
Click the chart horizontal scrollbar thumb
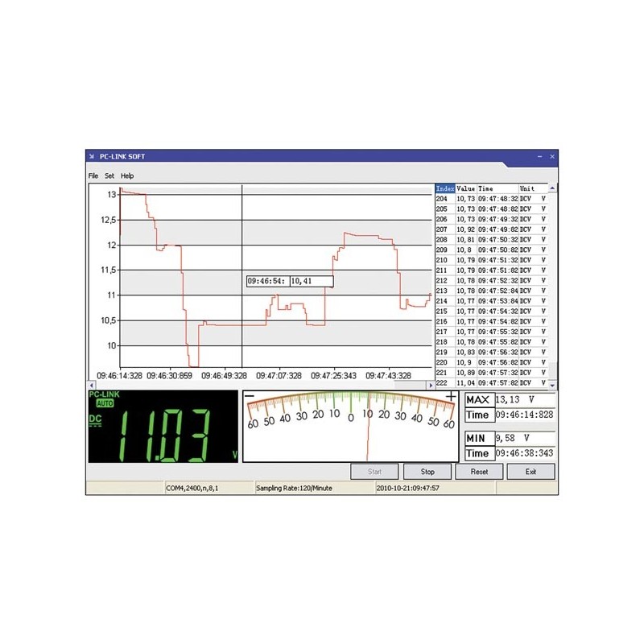point(410,386)
